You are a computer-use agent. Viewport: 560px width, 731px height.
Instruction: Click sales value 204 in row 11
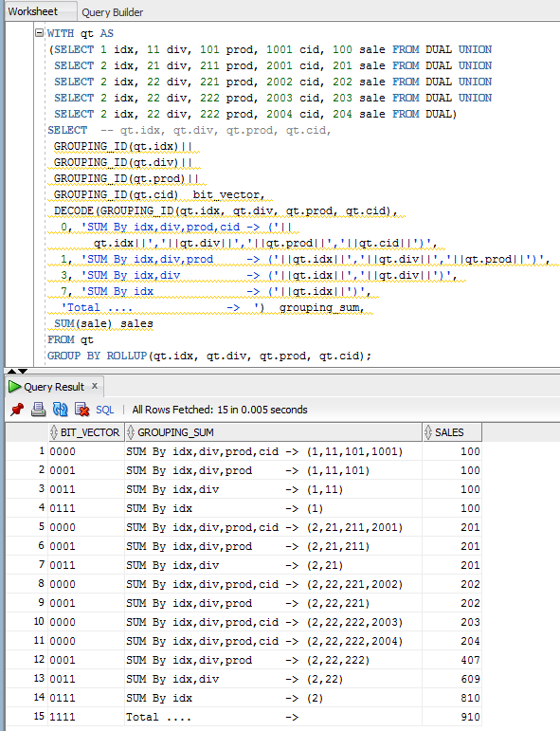452,641
